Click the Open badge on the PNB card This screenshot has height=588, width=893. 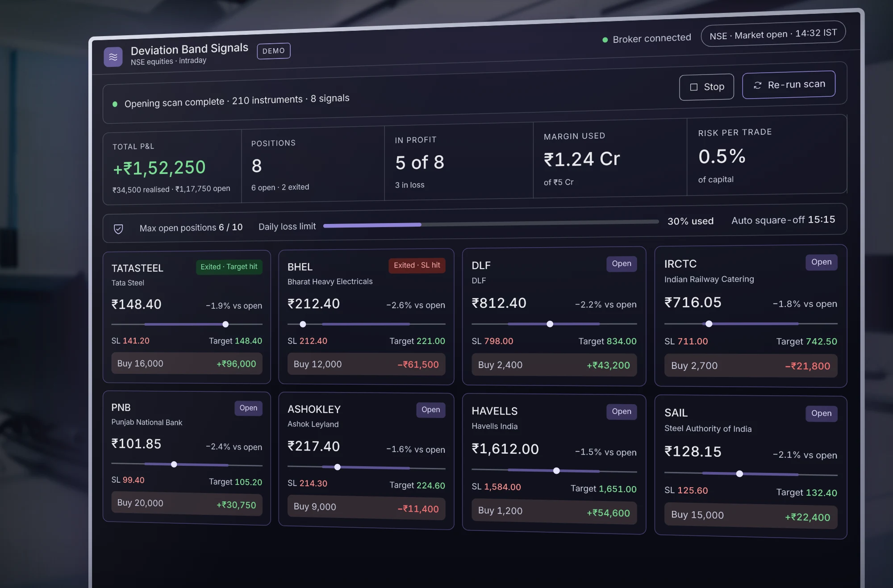(248, 408)
